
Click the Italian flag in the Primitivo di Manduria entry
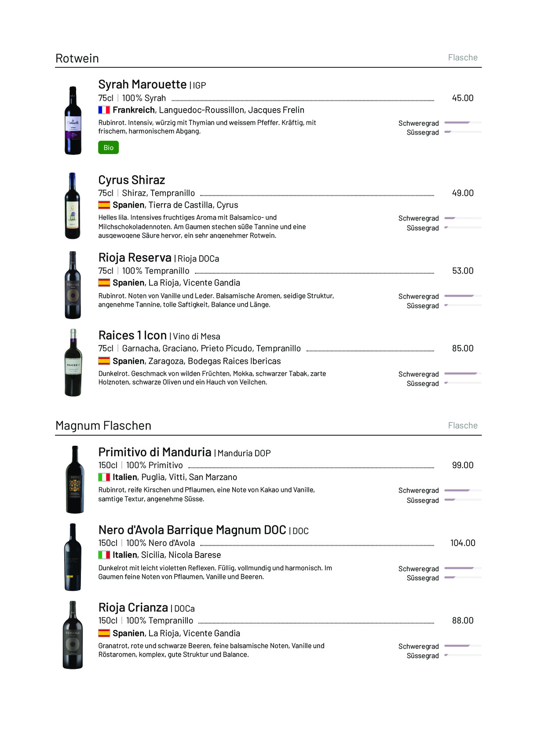tap(104, 477)
